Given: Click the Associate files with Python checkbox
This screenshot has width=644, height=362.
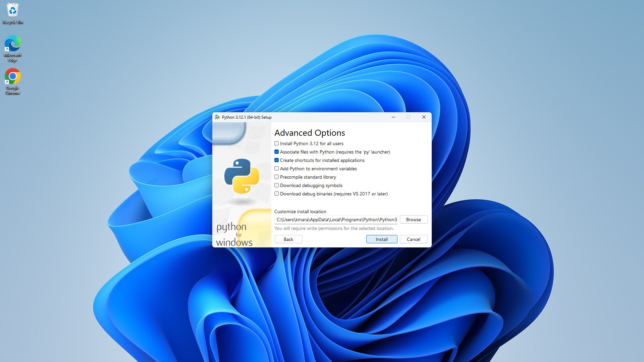Looking at the screenshot, I should point(276,152).
